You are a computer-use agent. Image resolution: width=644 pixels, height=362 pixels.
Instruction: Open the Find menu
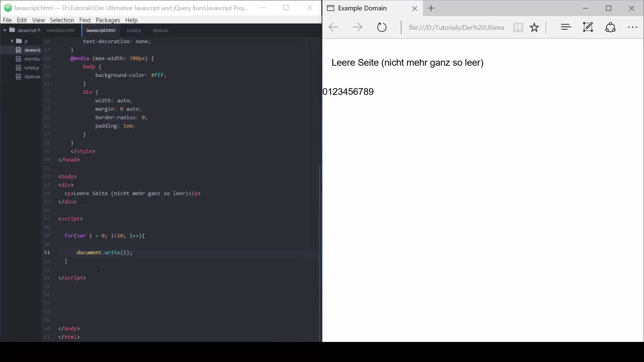[x=85, y=20]
